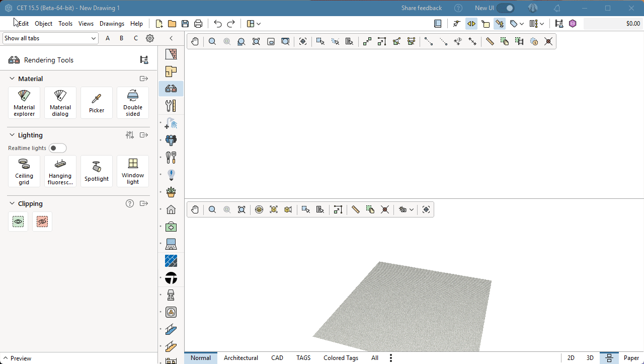644x364 pixels.
Task: Select the material Picker tool
Action: [97, 103]
